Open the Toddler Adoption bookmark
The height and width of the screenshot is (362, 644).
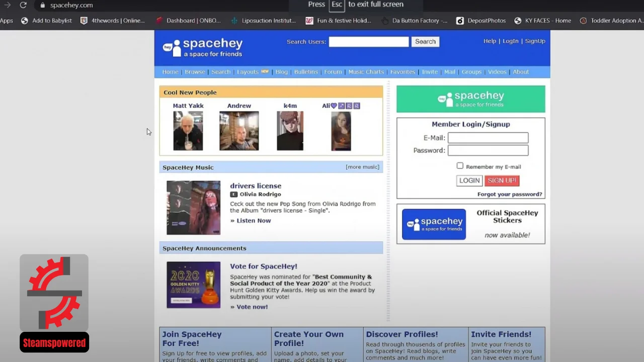tap(611, 21)
